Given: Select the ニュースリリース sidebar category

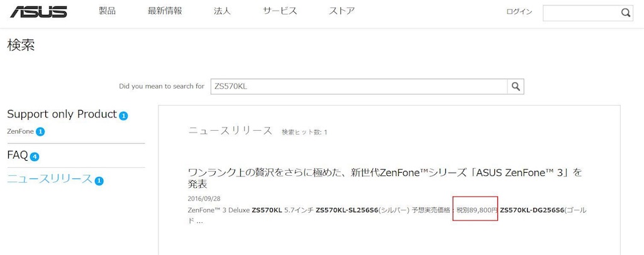Looking at the screenshot, I should click(50, 179).
